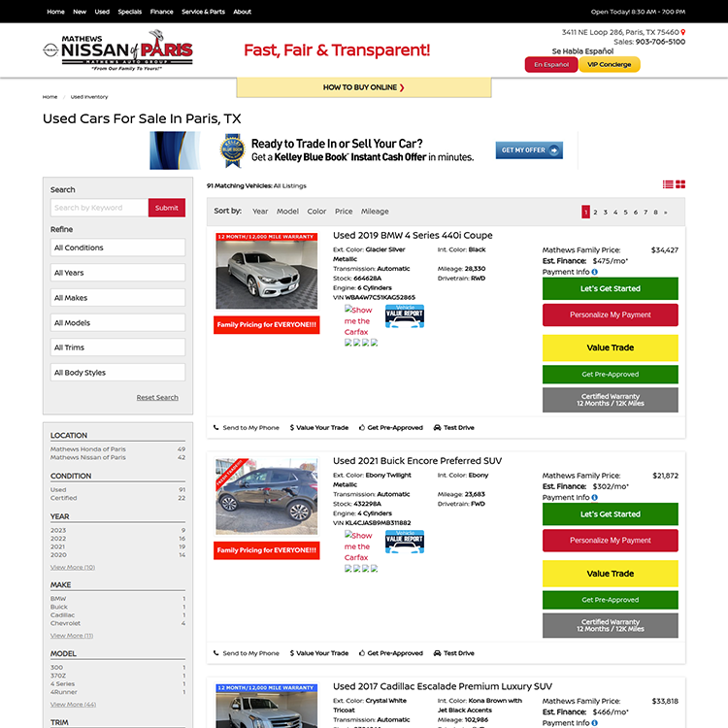Click the En Español button
Image resolution: width=728 pixels, height=728 pixels.
pos(551,64)
